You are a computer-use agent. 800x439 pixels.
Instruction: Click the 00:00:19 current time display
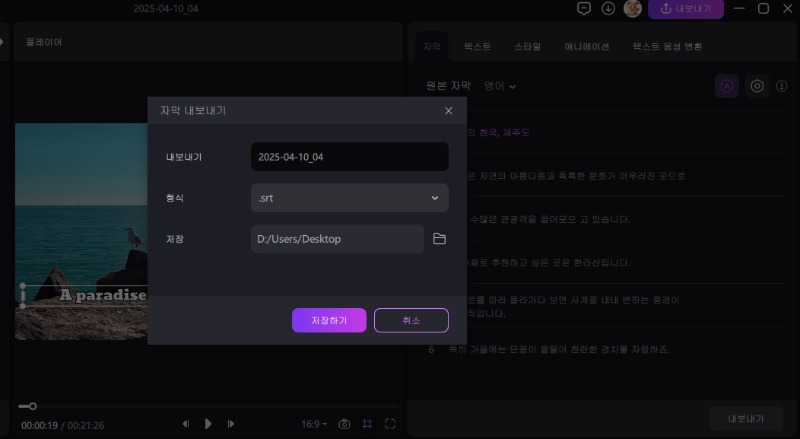point(39,425)
